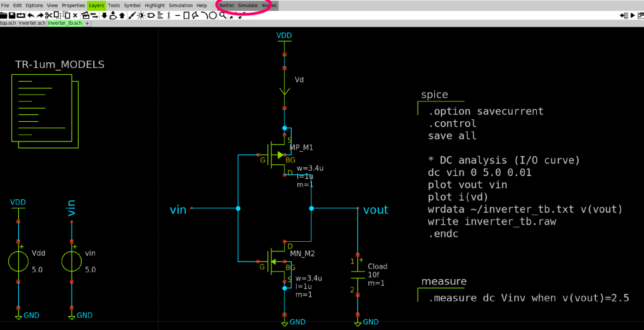
Task: Switch to the inverter.sch tab
Action: 32,23
